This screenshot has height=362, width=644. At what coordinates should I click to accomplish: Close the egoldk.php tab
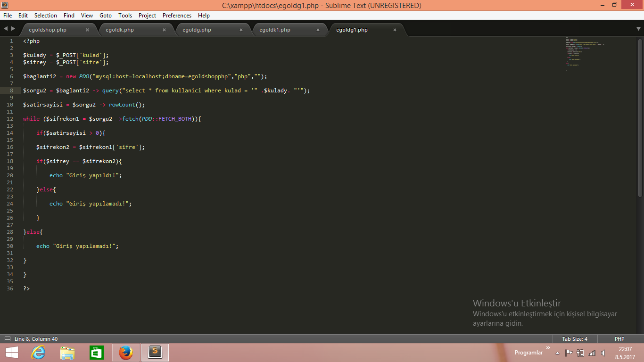[x=164, y=30]
